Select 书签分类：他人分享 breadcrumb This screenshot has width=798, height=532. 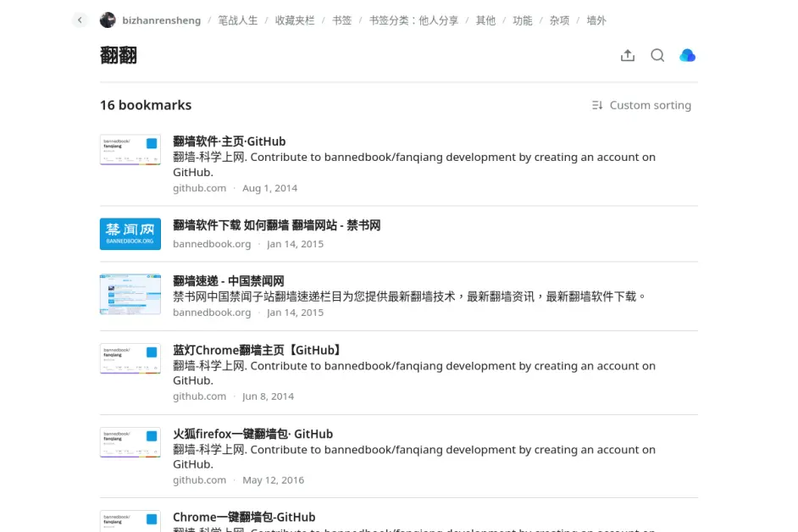click(x=413, y=20)
